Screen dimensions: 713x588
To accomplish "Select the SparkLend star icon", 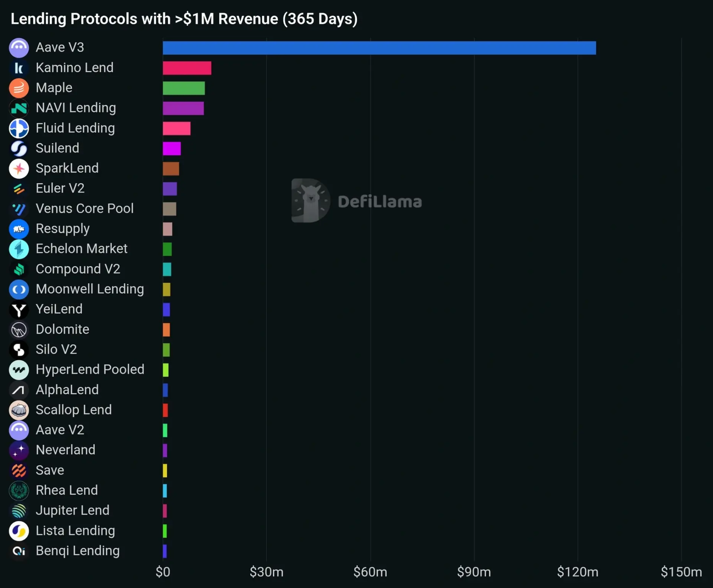I will pos(19,169).
